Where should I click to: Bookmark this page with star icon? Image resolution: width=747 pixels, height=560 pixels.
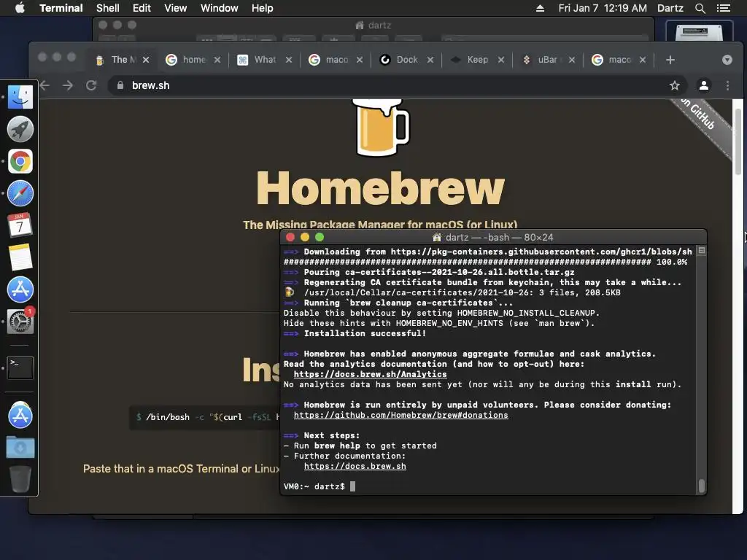(x=675, y=85)
